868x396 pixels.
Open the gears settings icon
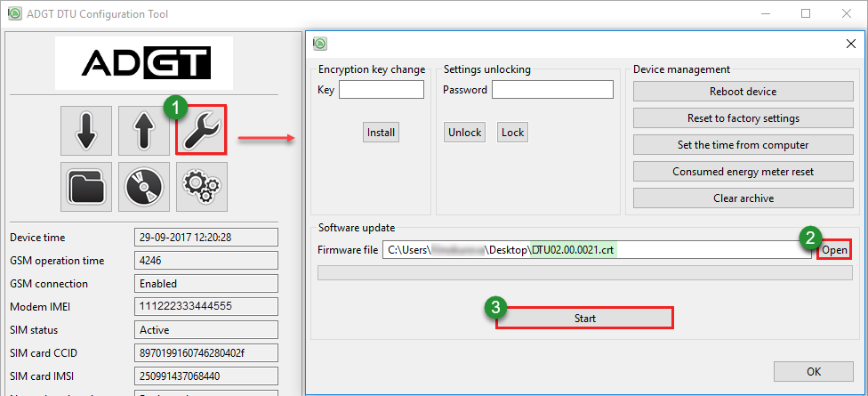[202, 187]
